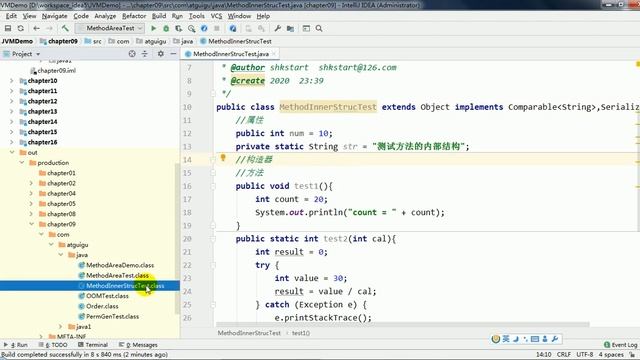The height and width of the screenshot is (360, 640).
Task: Toggle fold marker on line 20
Action: 213,239
